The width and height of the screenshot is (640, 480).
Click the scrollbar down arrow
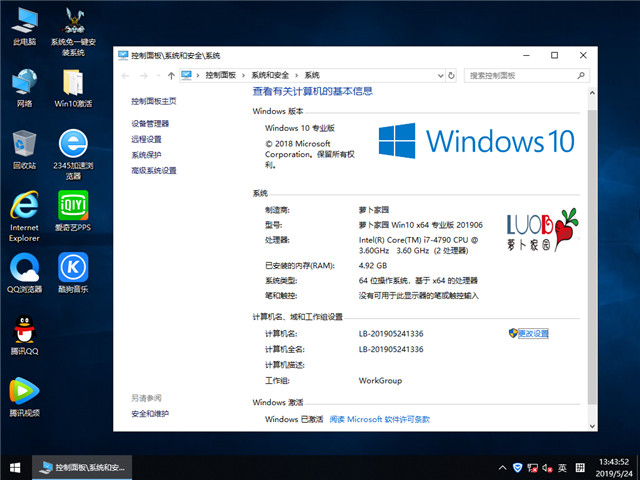pyautogui.click(x=592, y=426)
